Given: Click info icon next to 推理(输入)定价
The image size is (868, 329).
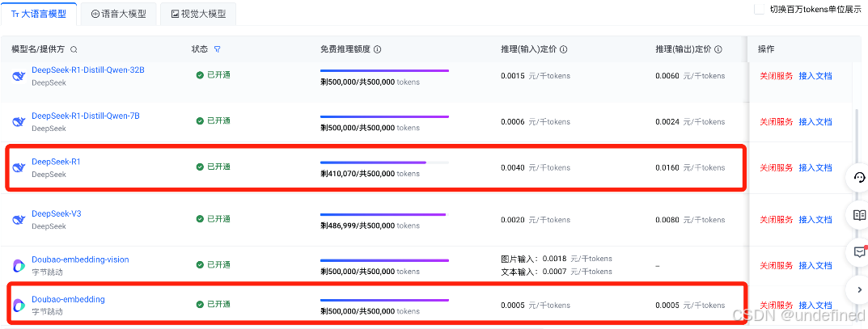Looking at the screenshot, I should [564, 49].
